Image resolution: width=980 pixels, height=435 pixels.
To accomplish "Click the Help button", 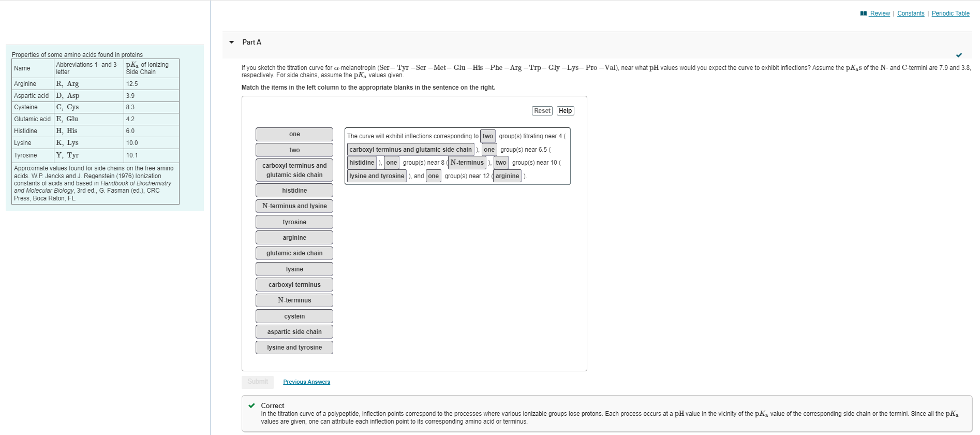I will (566, 111).
